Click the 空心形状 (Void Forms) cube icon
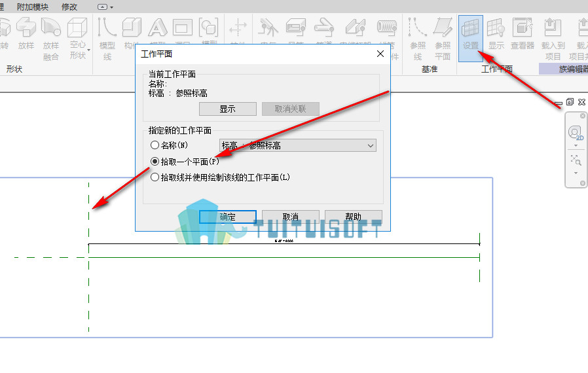 77,27
